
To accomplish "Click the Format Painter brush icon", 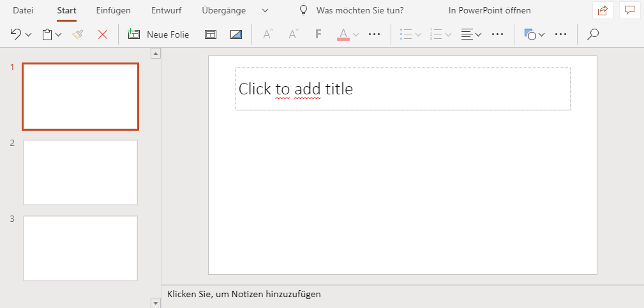I will tap(78, 34).
